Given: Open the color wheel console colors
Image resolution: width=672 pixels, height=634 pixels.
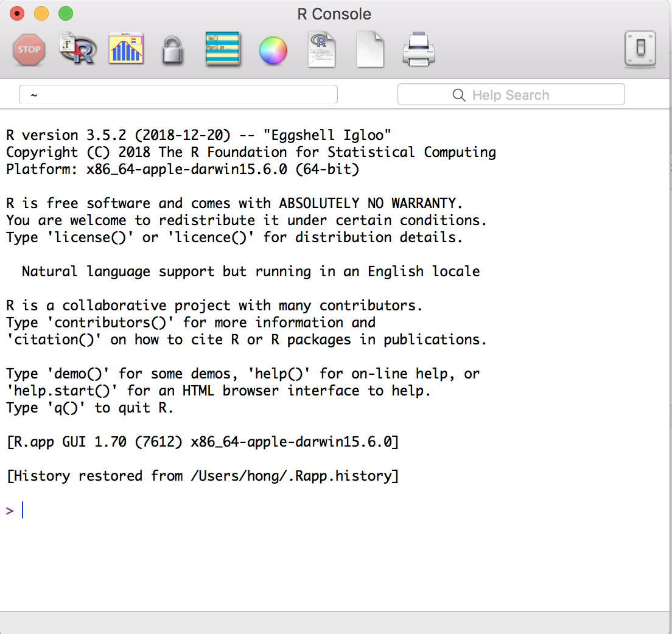Looking at the screenshot, I should (273, 51).
